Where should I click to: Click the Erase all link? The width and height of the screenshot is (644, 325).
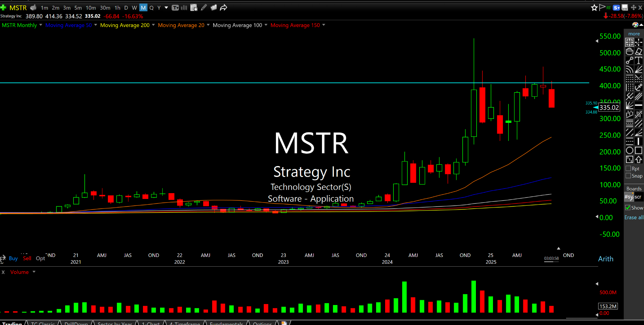pyautogui.click(x=634, y=217)
